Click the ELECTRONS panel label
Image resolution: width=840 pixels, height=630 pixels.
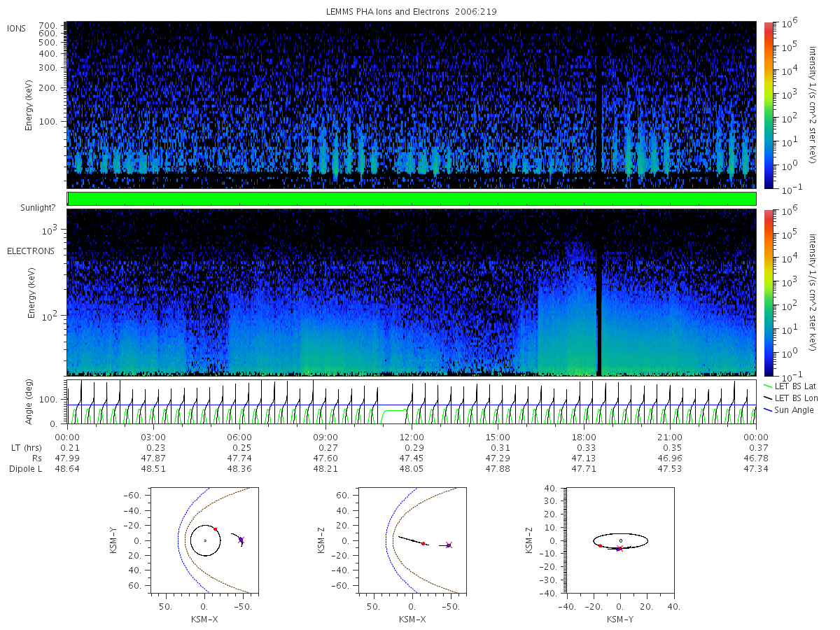click(30, 251)
